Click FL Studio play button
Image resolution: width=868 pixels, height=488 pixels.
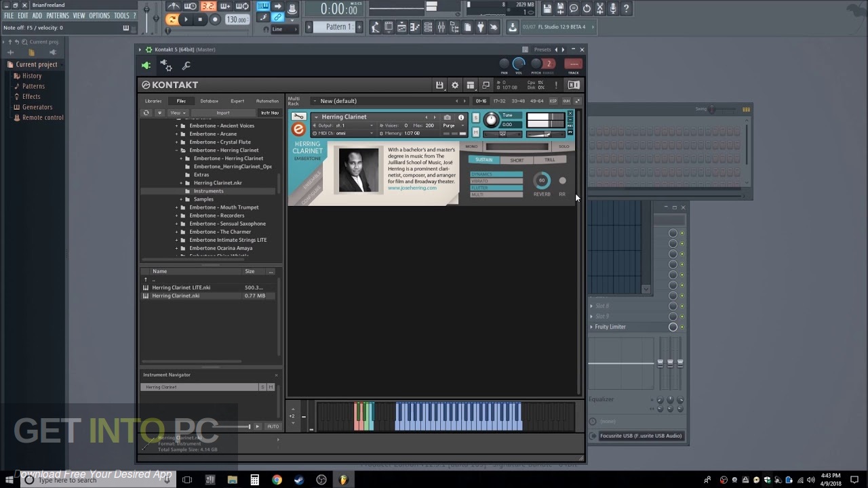coord(186,20)
